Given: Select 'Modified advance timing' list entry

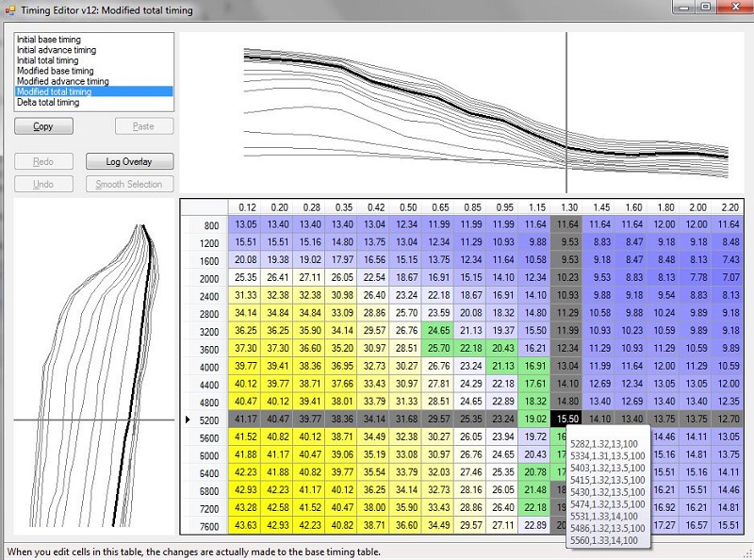Looking at the screenshot, I should 62,81.
